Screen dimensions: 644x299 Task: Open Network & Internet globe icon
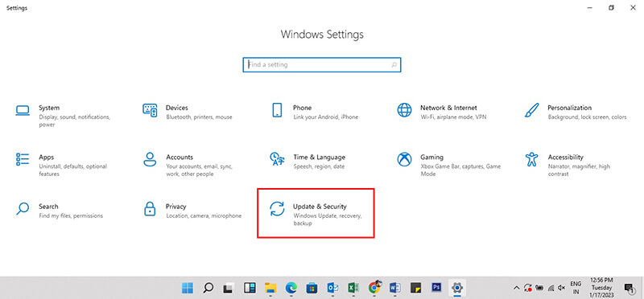coord(405,110)
